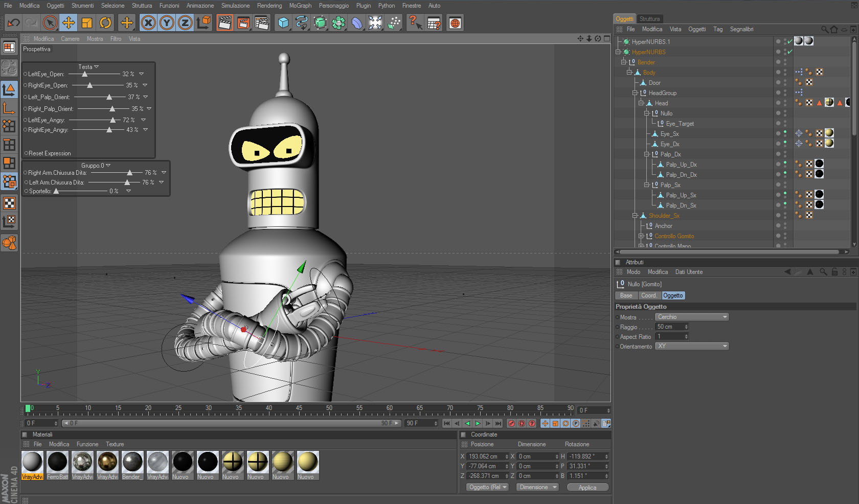
Task: Click the coordinate system axis-cube icon
Action: tap(204, 22)
